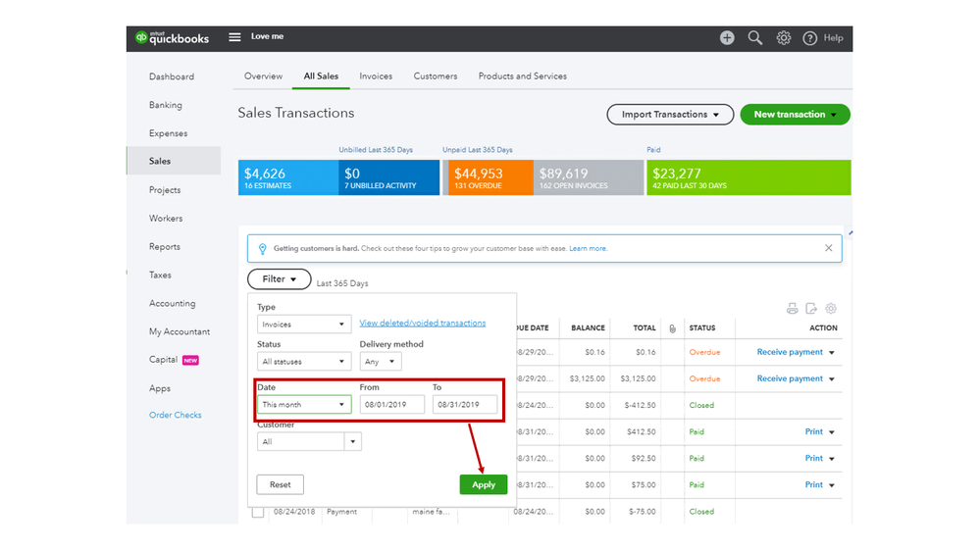Image resolution: width=980 pixels, height=551 pixels.
Task: Open Projects in the sidebar
Action: pyautogui.click(x=165, y=190)
